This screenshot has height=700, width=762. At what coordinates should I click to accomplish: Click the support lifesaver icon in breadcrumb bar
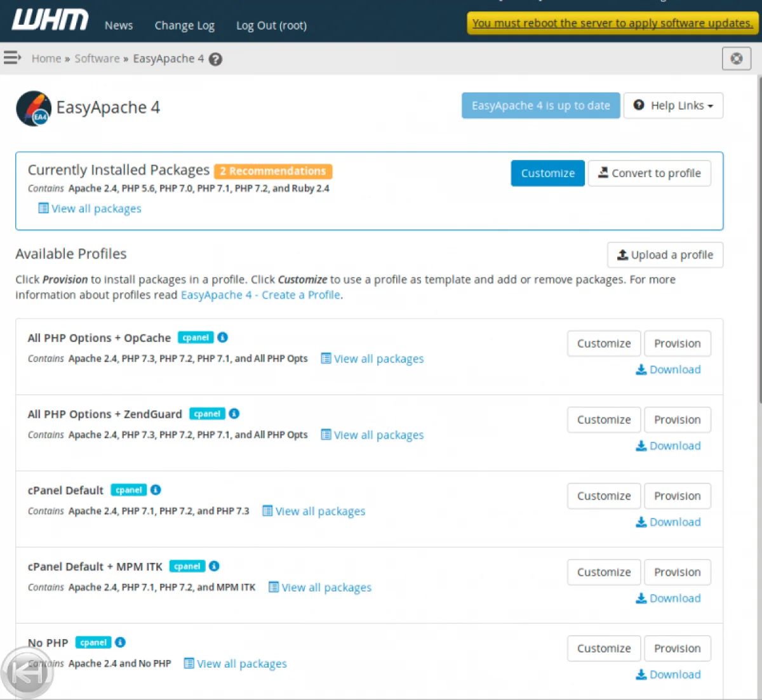tap(736, 58)
